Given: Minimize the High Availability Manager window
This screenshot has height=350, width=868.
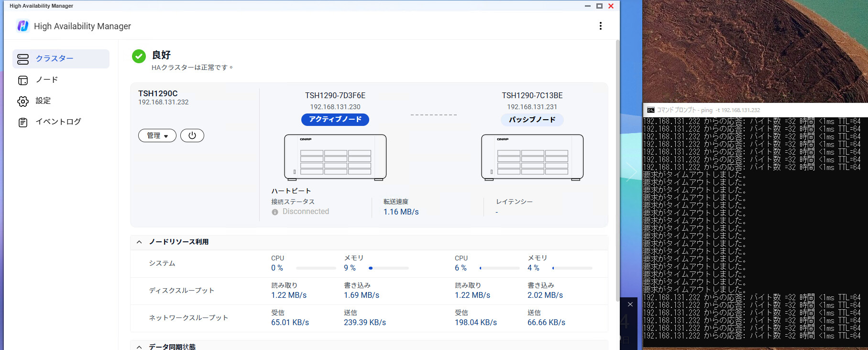Looking at the screenshot, I should point(588,6).
